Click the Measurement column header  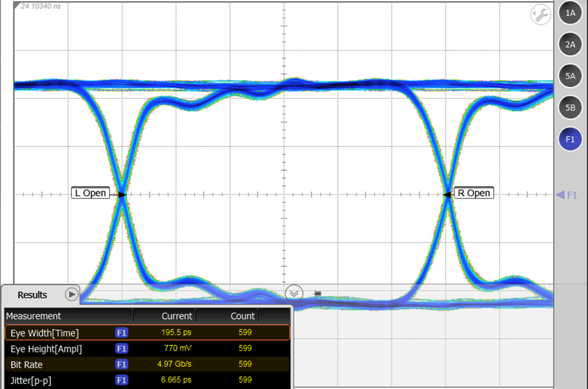coord(34,316)
